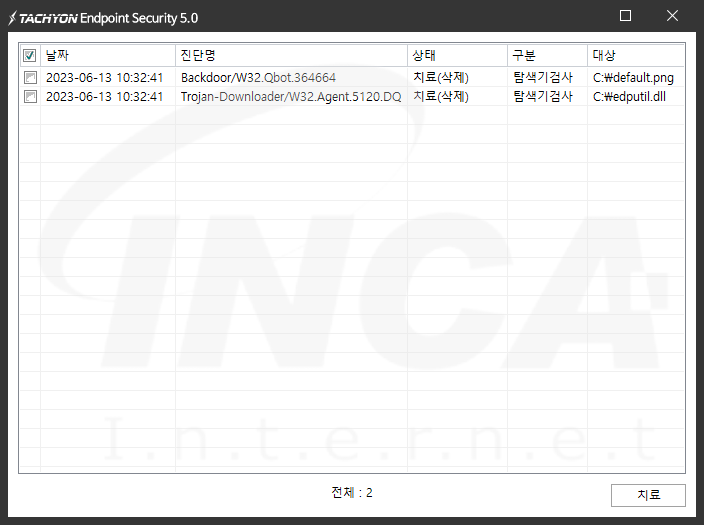The height and width of the screenshot is (525, 704).
Task: Sort by the 날짜 column header
Action: click(x=108, y=56)
